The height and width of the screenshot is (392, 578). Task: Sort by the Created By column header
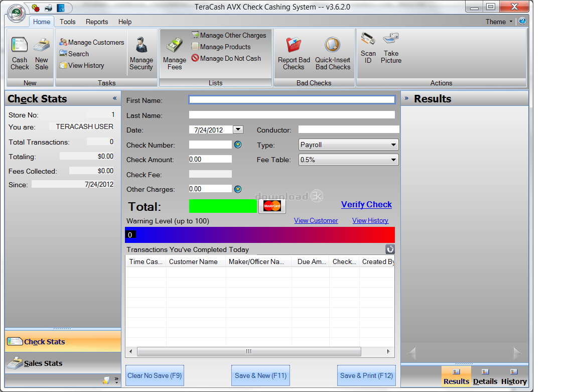pos(378,262)
